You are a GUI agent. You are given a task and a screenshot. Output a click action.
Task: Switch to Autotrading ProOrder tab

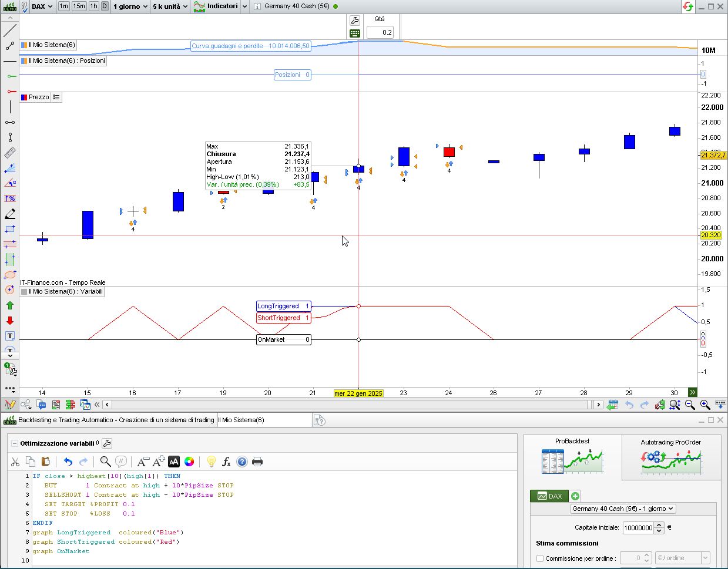point(670,456)
